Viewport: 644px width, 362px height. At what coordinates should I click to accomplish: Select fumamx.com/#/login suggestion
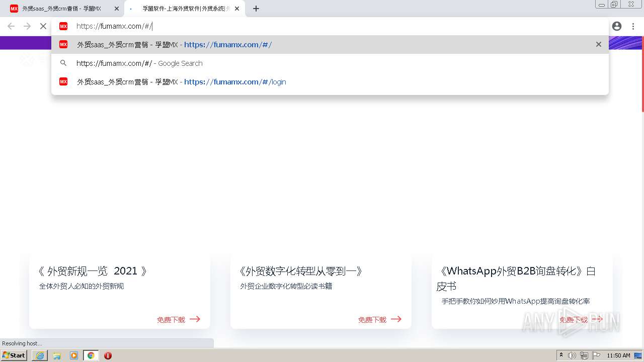(x=330, y=82)
